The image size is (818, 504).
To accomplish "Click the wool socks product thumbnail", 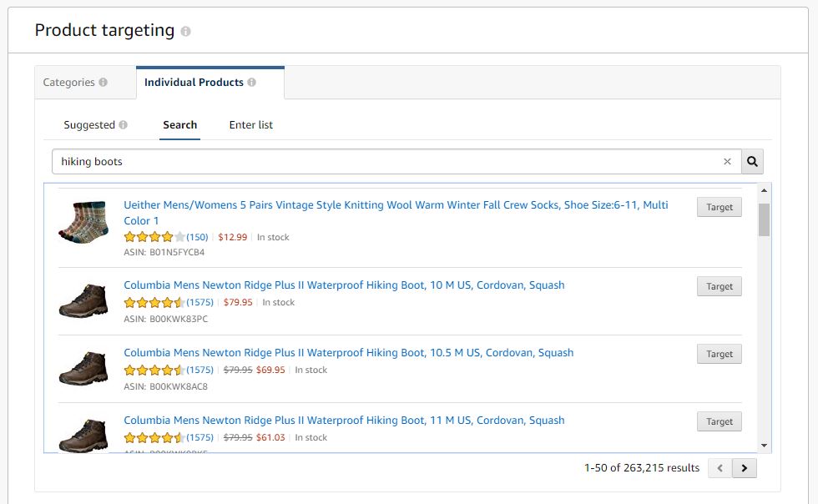I will click(x=84, y=222).
